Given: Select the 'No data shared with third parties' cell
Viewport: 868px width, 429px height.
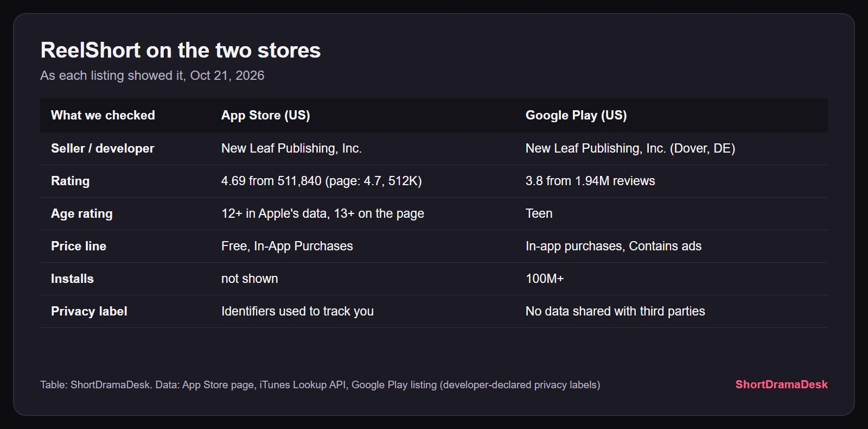Looking at the screenshot, I should (x=615, y=311).
